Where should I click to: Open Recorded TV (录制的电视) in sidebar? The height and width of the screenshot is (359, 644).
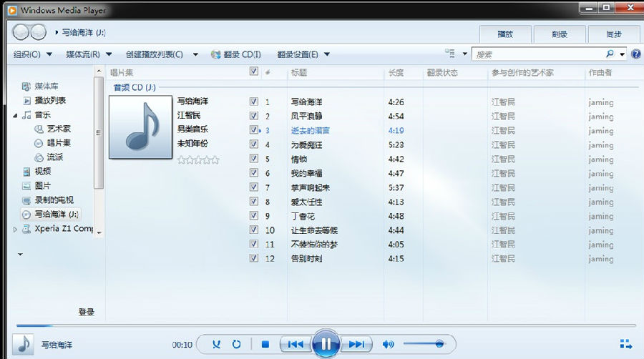[x=48, y=200]
